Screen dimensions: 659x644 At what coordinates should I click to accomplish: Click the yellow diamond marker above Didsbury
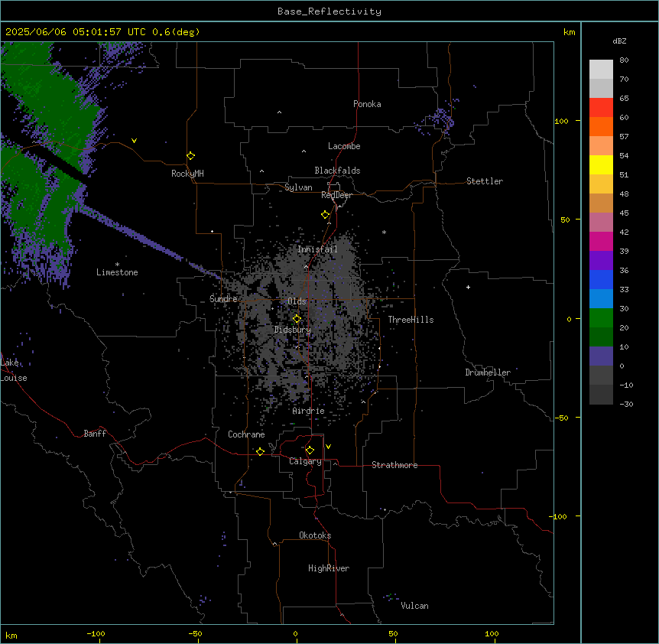click(x=297, y=319)
